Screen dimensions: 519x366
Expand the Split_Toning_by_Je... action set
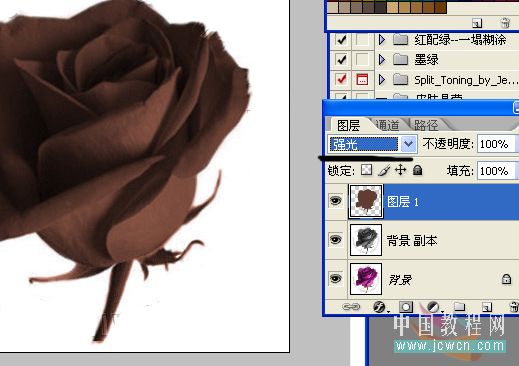382,80
